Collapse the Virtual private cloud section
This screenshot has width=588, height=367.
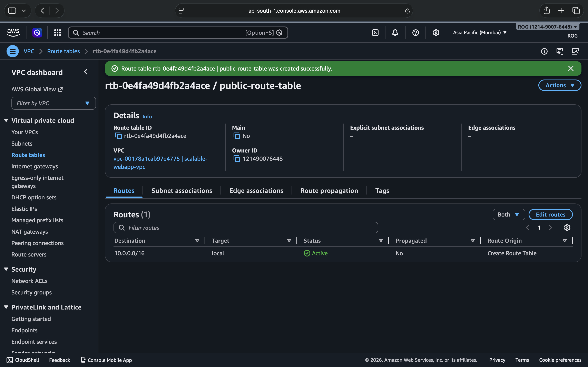[6, 120]
